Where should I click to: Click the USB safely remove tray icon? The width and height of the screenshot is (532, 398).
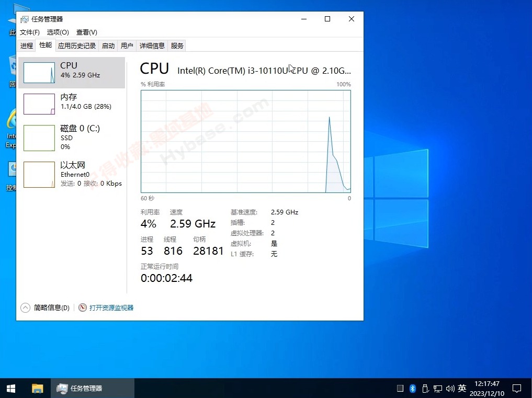425,389
